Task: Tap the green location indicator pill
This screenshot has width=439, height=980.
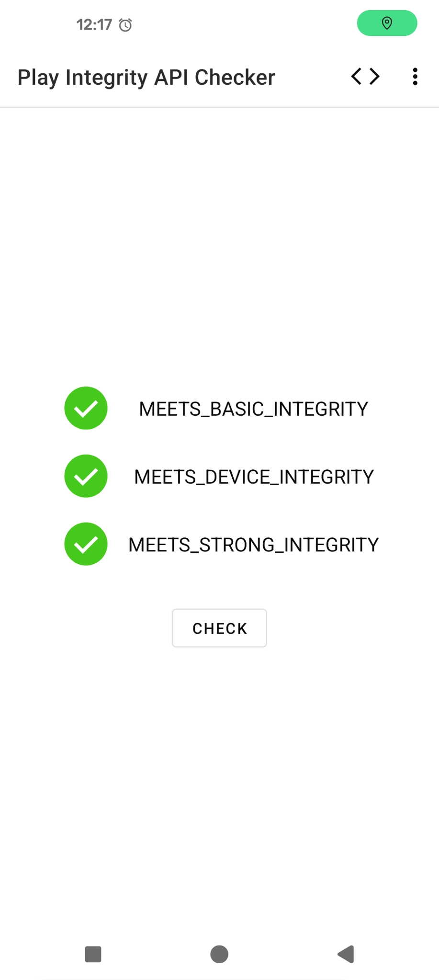Action: [387, 23]
